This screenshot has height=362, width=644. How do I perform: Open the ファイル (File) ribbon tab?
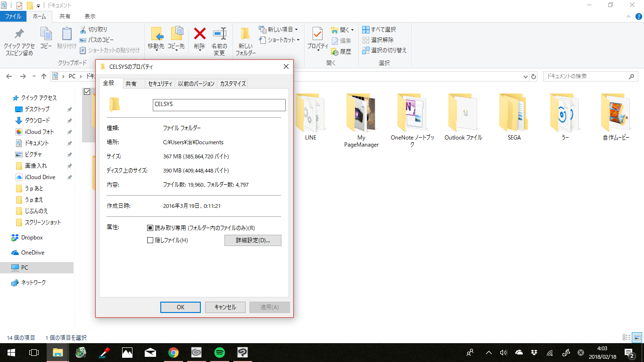[x=13, y=16]
